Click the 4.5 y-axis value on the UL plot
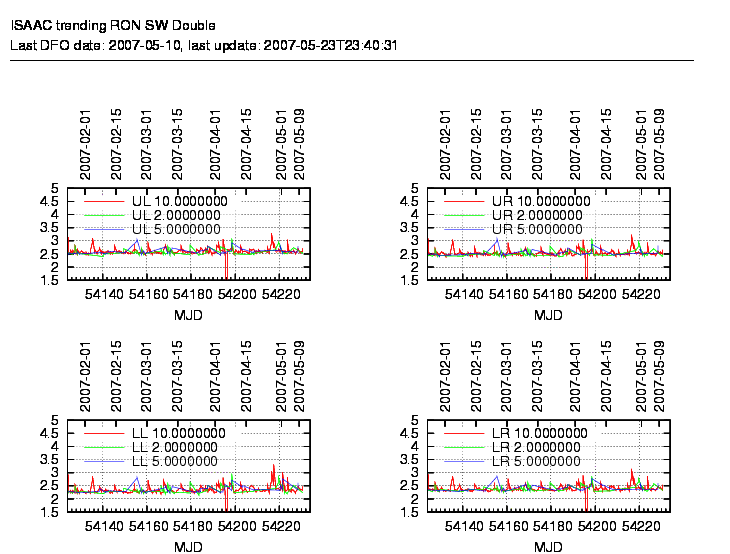Image resolution: width=730 pixels, height=554 pixels. tap(47, 201)
